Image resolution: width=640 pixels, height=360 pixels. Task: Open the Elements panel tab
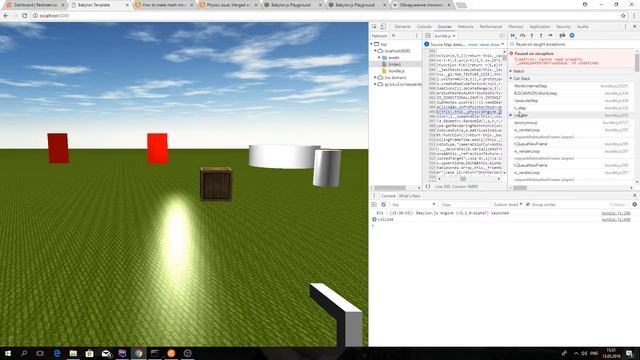coord(402,27)
